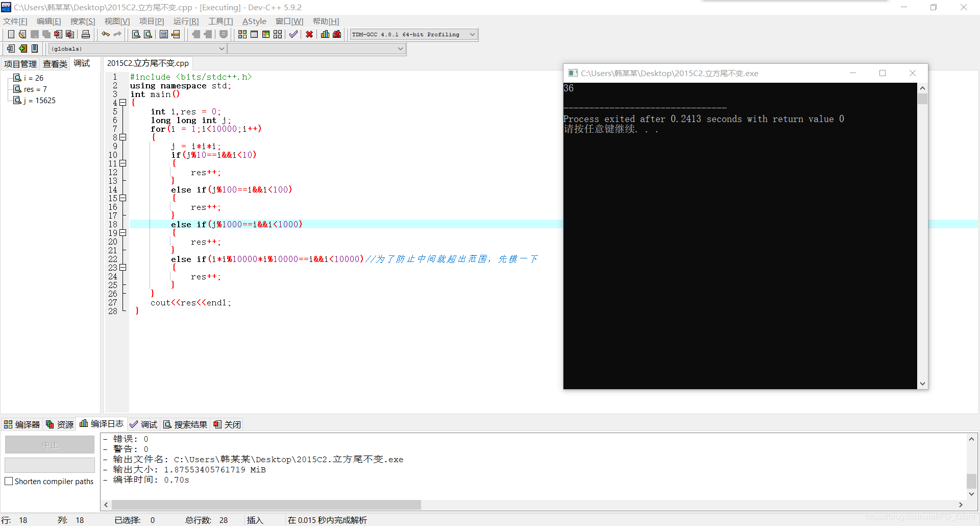Image resolution: width=980 pixels, height=526 pixels.
Task: Open the 运行[R] menu
Action: 186,21
